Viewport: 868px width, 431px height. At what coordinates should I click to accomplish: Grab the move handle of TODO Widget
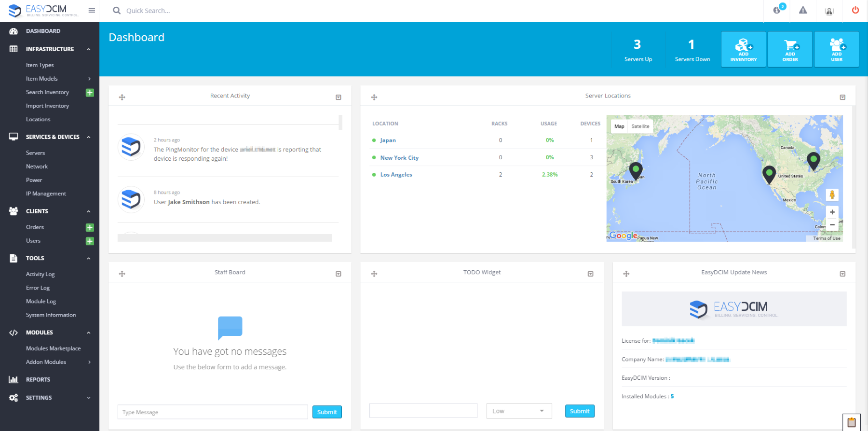point(374,274)
